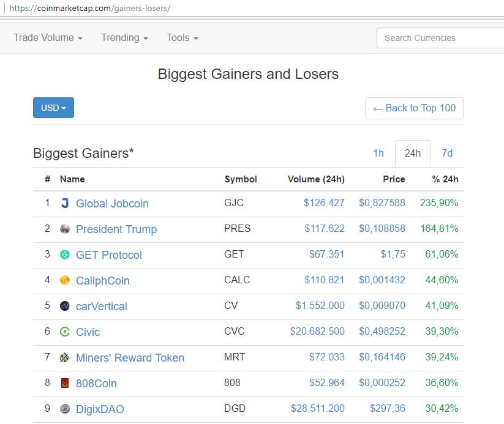504x424 pixels.
Task: Click the Miners' Reward Token icon
Action: [65, 357]
